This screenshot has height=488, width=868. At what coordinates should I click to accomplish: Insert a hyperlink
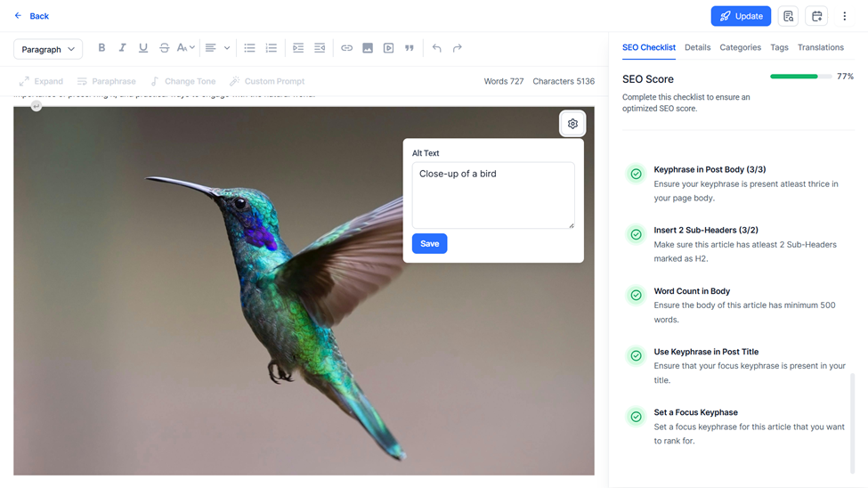pos(346,47)
